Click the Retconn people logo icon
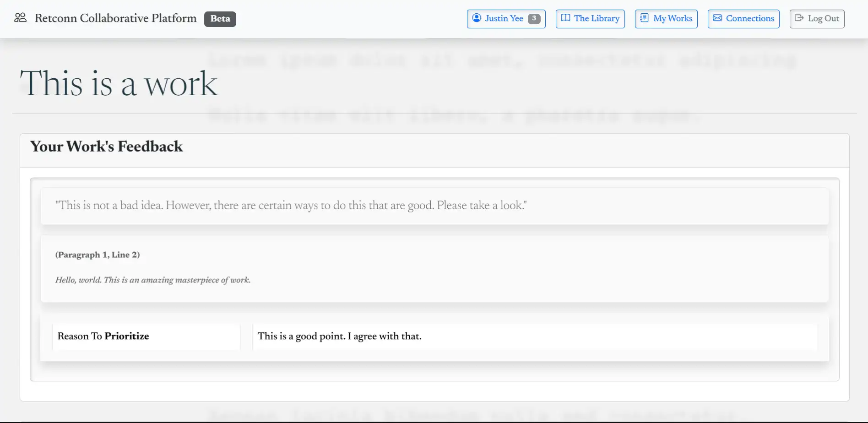The image size is (868, 423). (x=20, y=18)
